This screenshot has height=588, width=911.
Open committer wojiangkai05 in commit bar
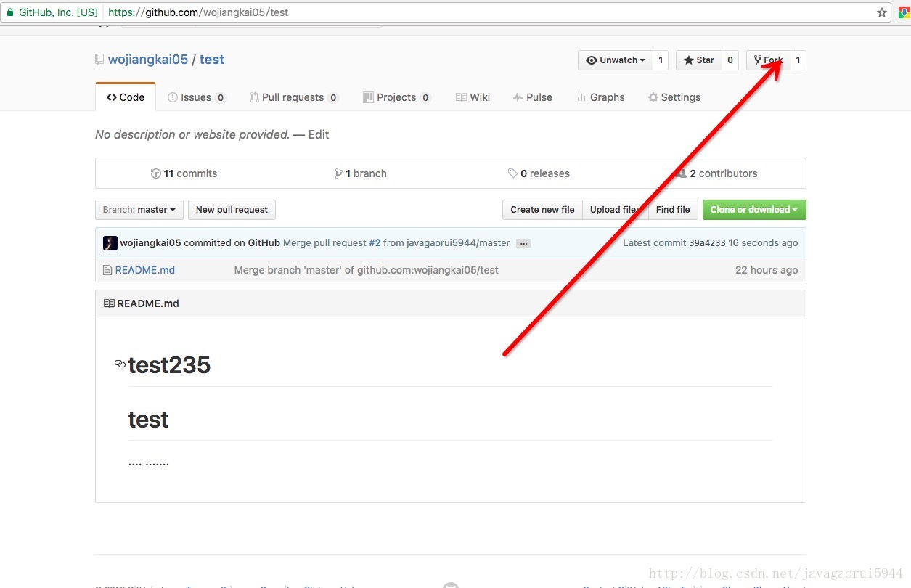(x=150, y=243)
